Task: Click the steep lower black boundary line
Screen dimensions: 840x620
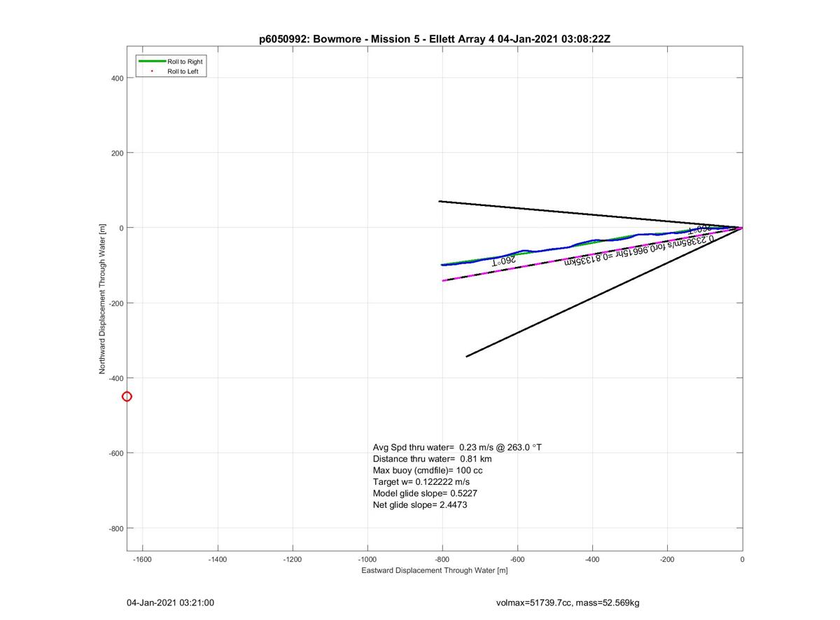Action: click(603, 293)
